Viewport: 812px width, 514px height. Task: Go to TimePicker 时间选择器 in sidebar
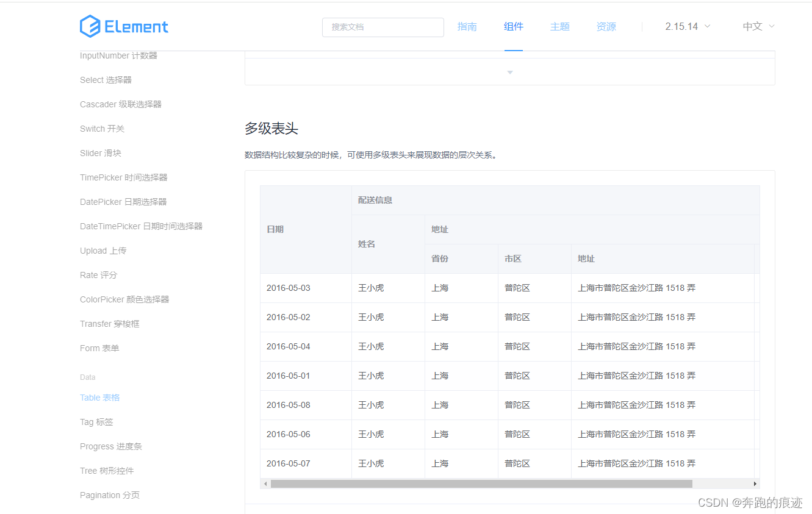coord(124,177)
